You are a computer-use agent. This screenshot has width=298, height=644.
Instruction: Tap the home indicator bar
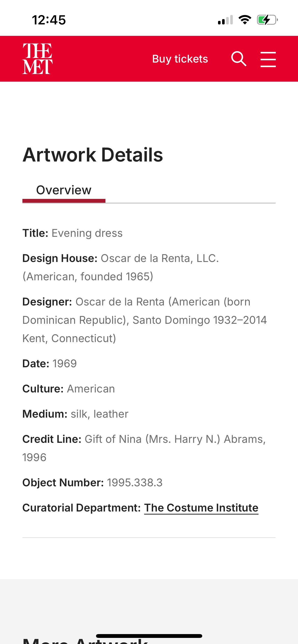coord(149,636)
